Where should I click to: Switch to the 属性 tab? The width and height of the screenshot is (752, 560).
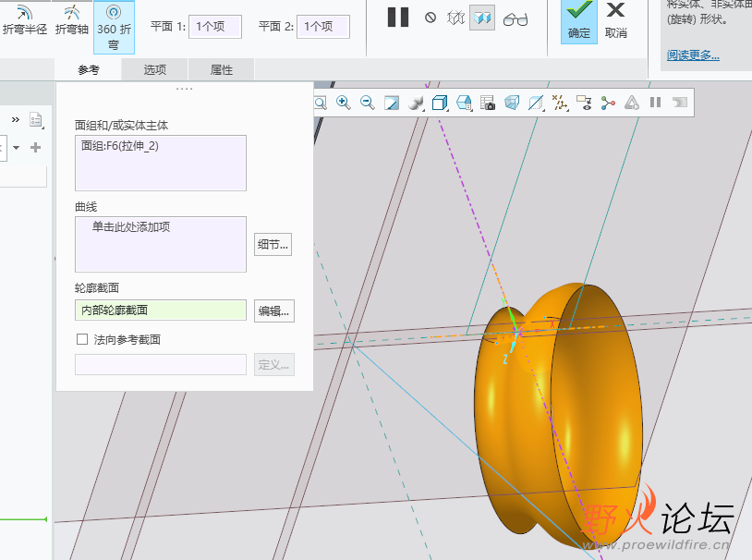click(x=221, y=70)
